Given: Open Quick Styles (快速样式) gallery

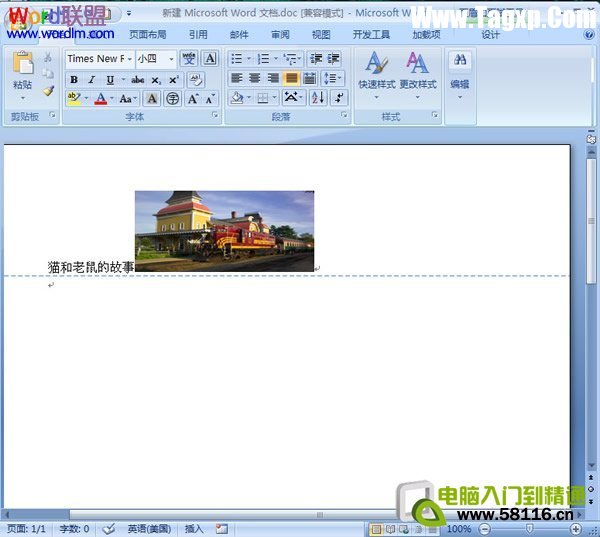Looking at the screenshot, I should (377, 75).
